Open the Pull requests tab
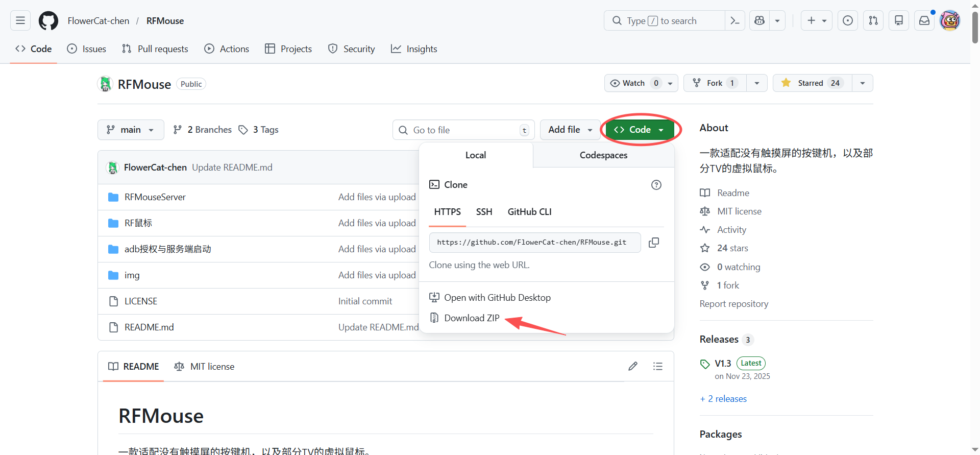Viewport: 980px width, 455px height. coord(155,49)
